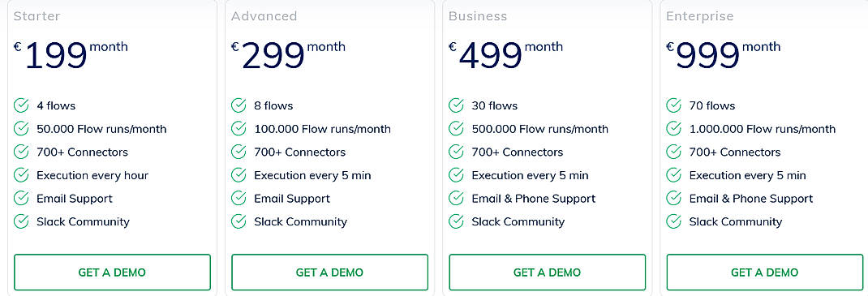The image size is (868, 296).
Task: Click checkmark next to 100.000 Flow runs/month
Action: click(238, 128)
